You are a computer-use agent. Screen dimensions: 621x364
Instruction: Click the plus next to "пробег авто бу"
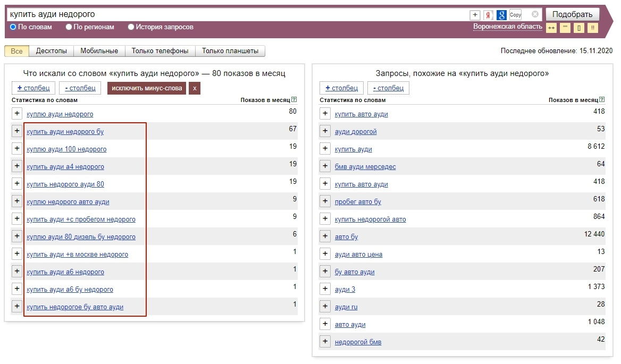[325, 201]
